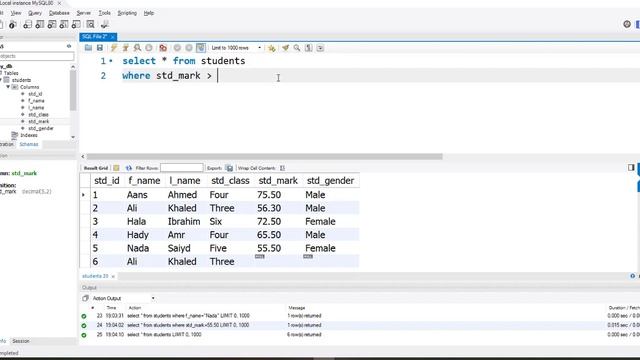
Task: Toggle the stop-on-error red icon
Action: point(163,48)
